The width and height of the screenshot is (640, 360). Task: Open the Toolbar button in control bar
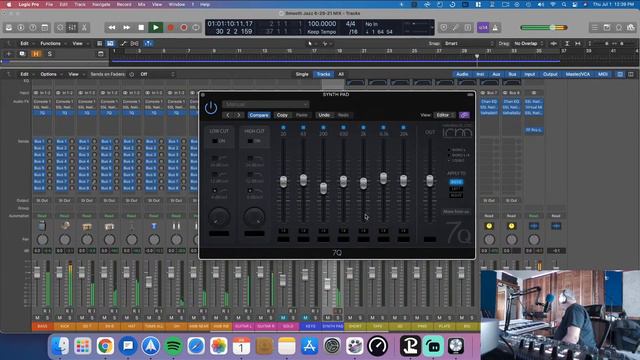[x=45, y=28]
